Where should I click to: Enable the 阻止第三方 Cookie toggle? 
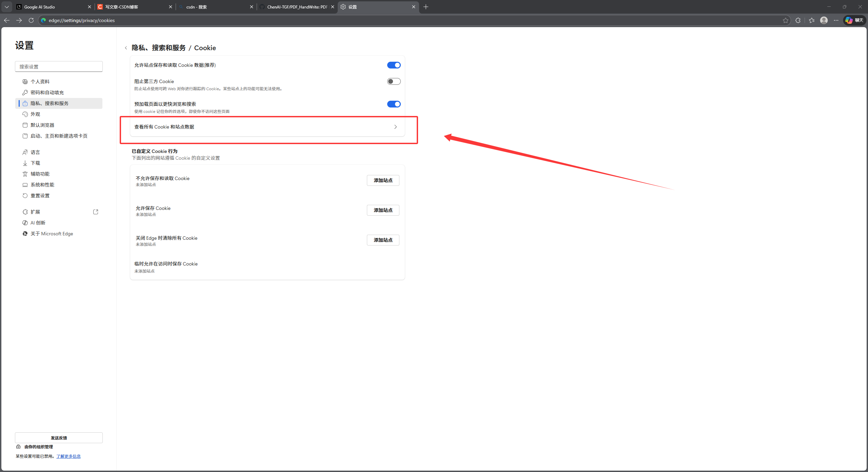(394, 81)
